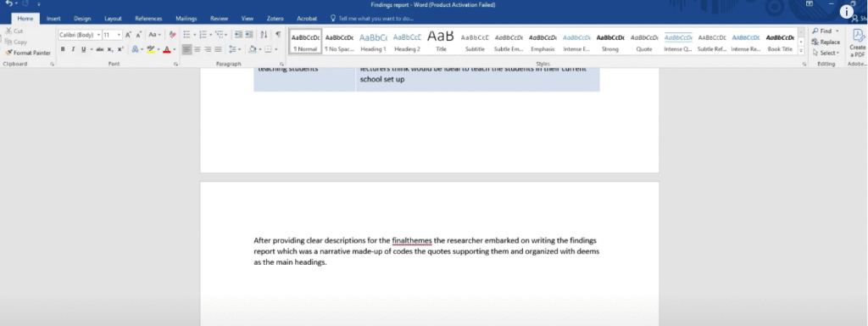Apply subscript formatting
Image resolution: width=868 pixels, height=326 pixels.
coord(111,49)
